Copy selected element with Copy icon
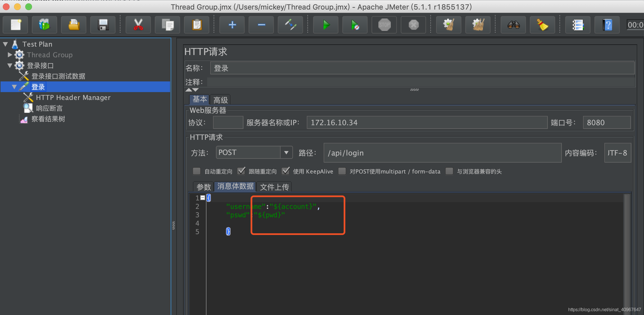This screenshot has height=315, width=644. click(167, 25)
